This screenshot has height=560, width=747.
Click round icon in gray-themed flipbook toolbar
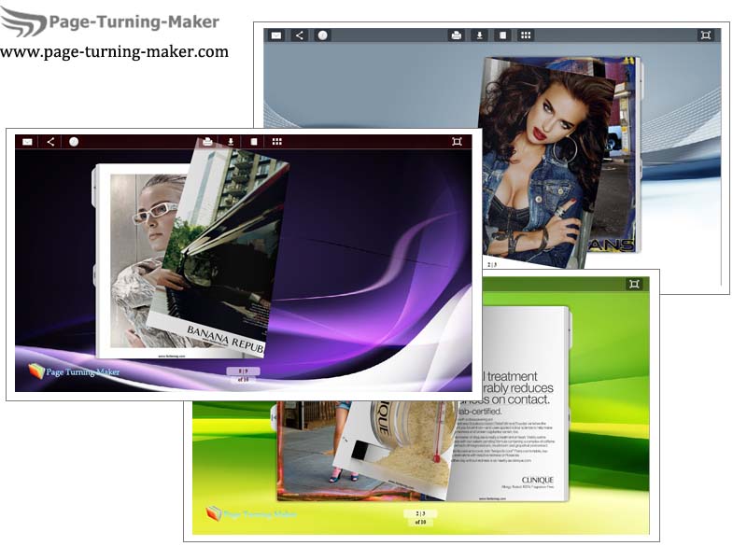click(x=322, y=35)
